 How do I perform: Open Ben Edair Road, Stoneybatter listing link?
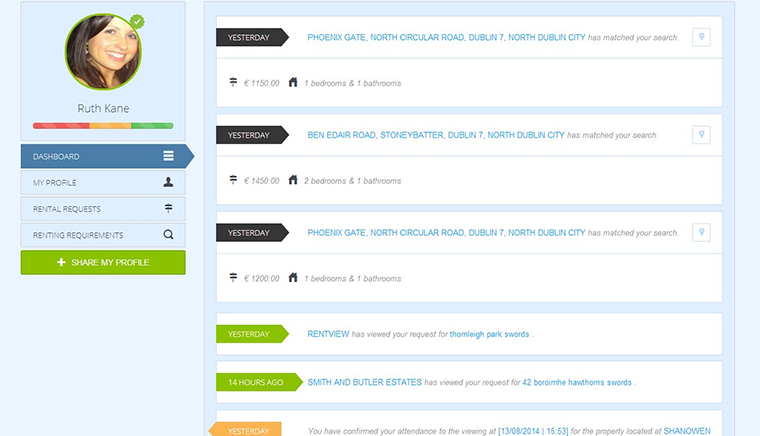point(435,135)
